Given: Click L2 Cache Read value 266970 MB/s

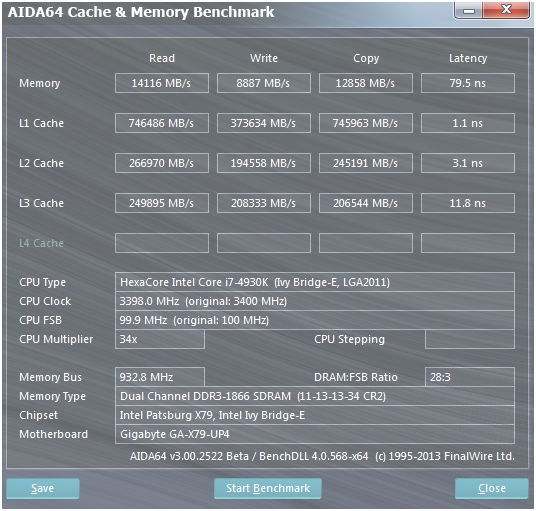Looking at the screenshot, I should (x=162, y=163).
